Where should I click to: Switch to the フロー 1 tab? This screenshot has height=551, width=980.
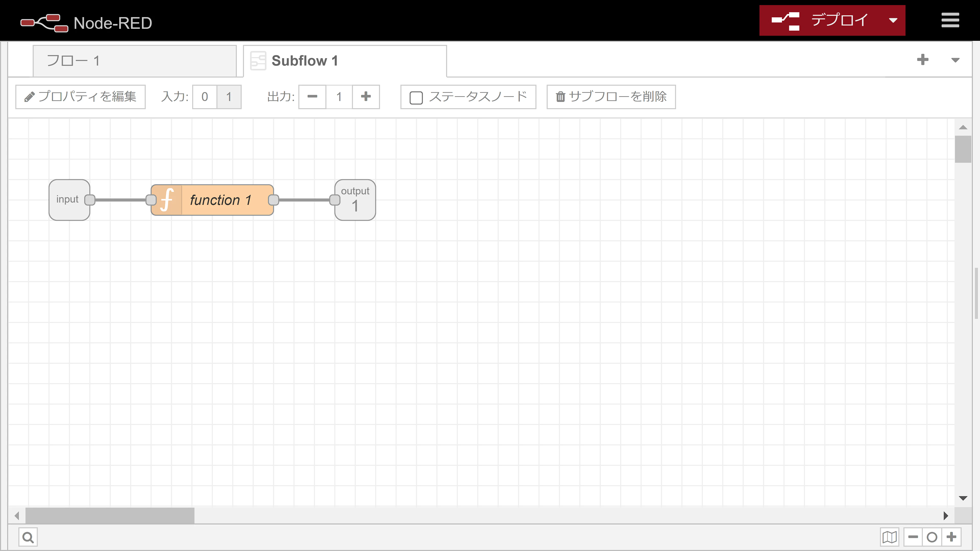pos(135,61)
